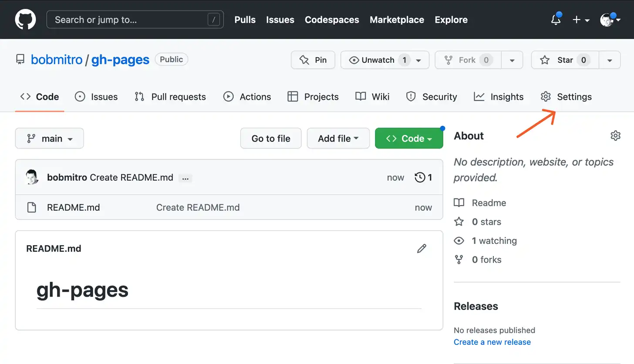Toggle Unwatch for this repository

point(377,60)
